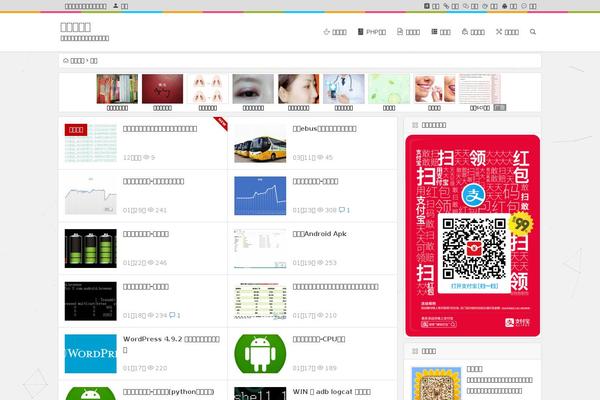Screen dimensions: 600x400
Task: Open the document-icon navigation menu item
Action: click(408, 32)
